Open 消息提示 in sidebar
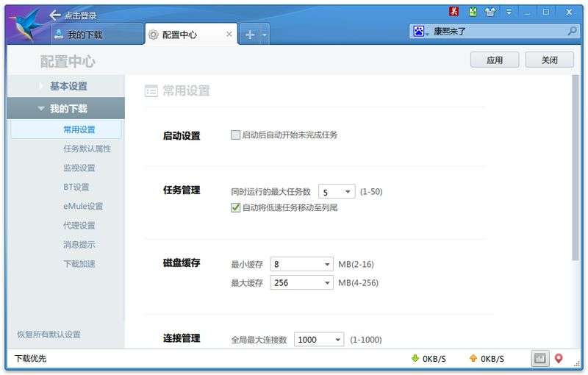 (x=79, y=245)
